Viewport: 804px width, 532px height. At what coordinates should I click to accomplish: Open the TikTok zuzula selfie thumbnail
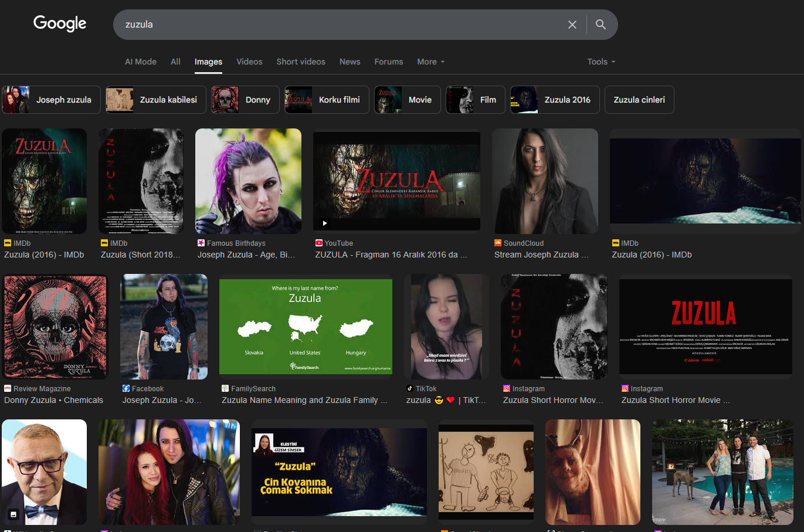[x=447, y=327]
